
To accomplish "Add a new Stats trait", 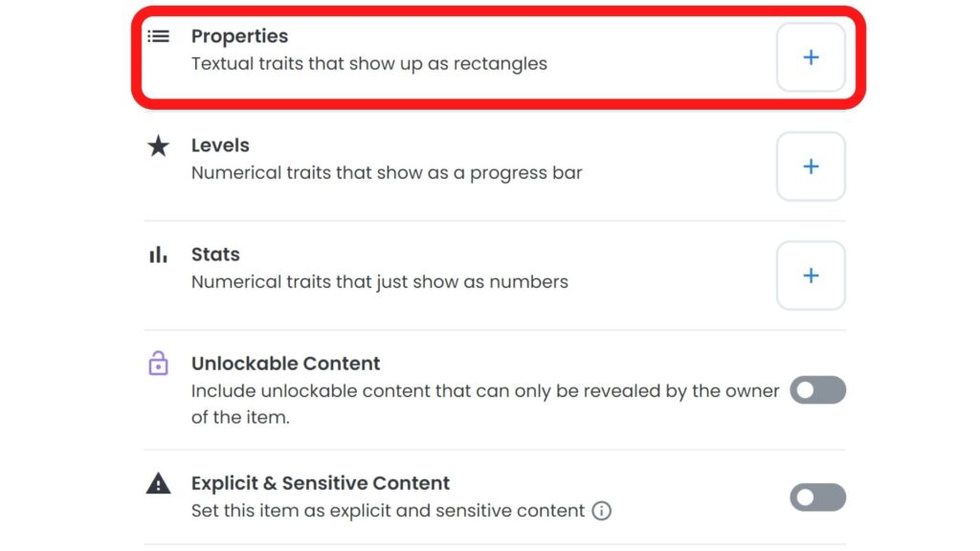I will coord(811,275).
